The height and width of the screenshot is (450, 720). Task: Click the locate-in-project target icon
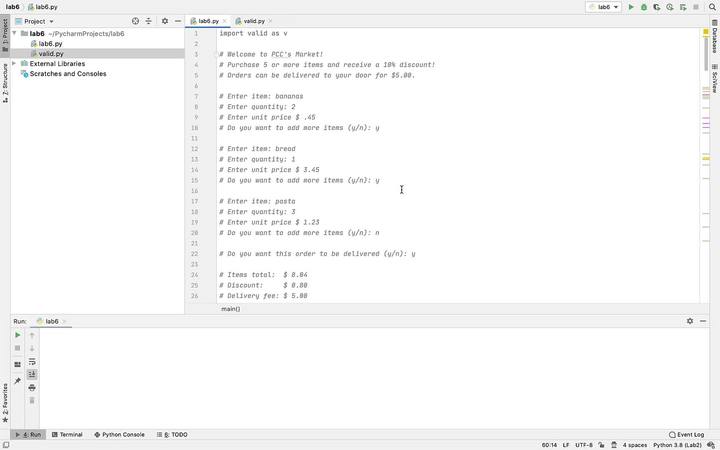coord(135,21)
